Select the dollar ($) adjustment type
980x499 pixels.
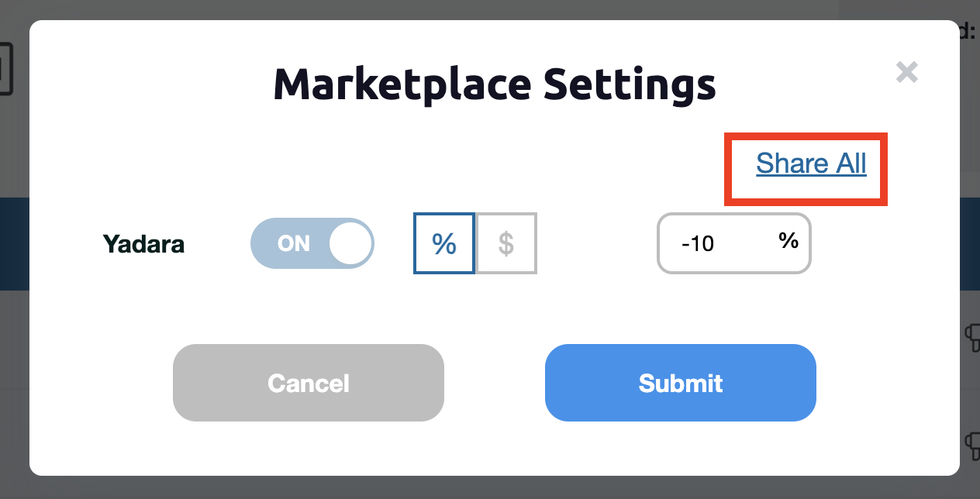(506, 243)
